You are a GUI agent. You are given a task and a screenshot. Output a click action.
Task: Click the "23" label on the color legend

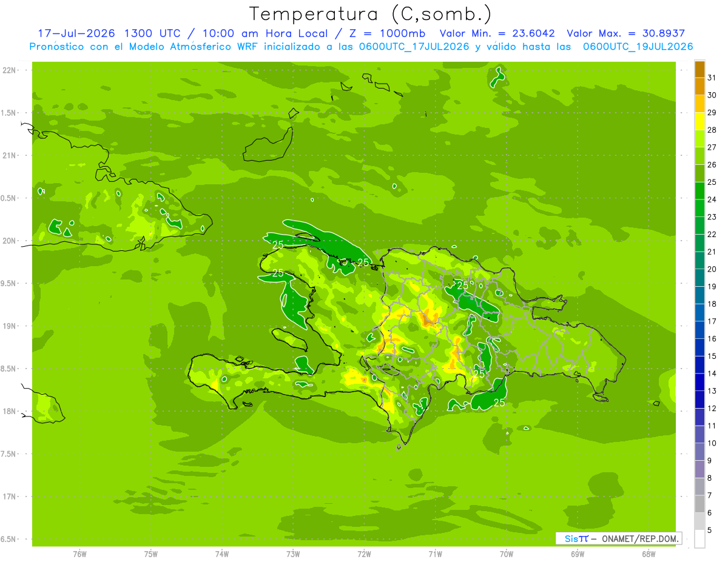tap(712, 216)
